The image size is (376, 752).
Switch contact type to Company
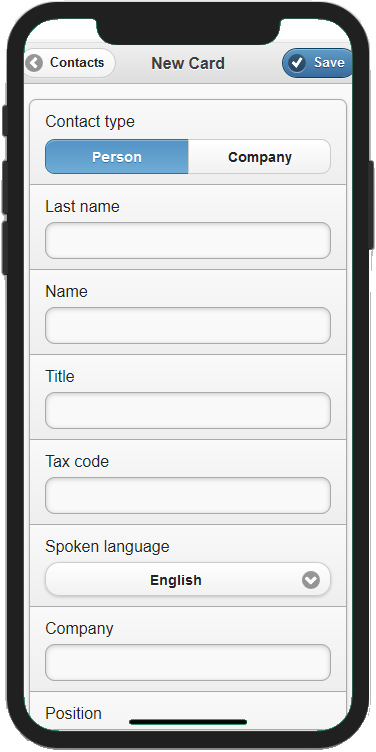tap(259, 157)
